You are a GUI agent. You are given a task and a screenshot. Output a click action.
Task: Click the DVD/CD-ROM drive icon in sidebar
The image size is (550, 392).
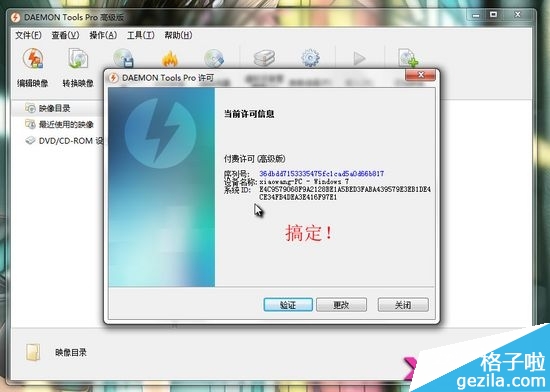31,141
